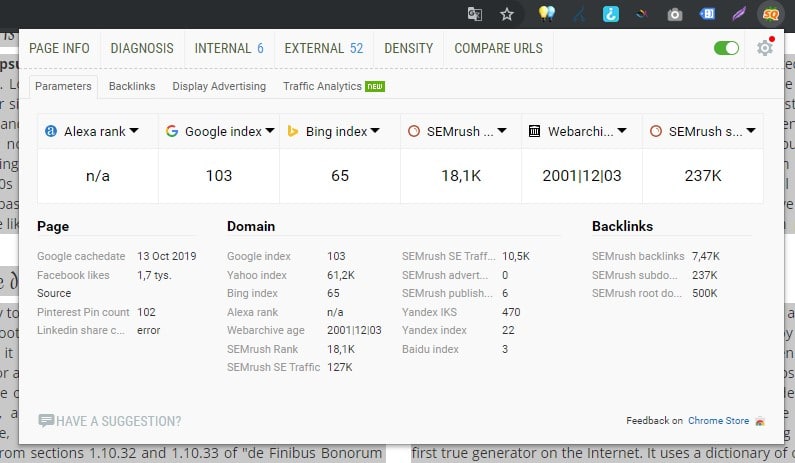Click the Yandex index value 22
The image size is (795, 463).
tap(508, 330)
